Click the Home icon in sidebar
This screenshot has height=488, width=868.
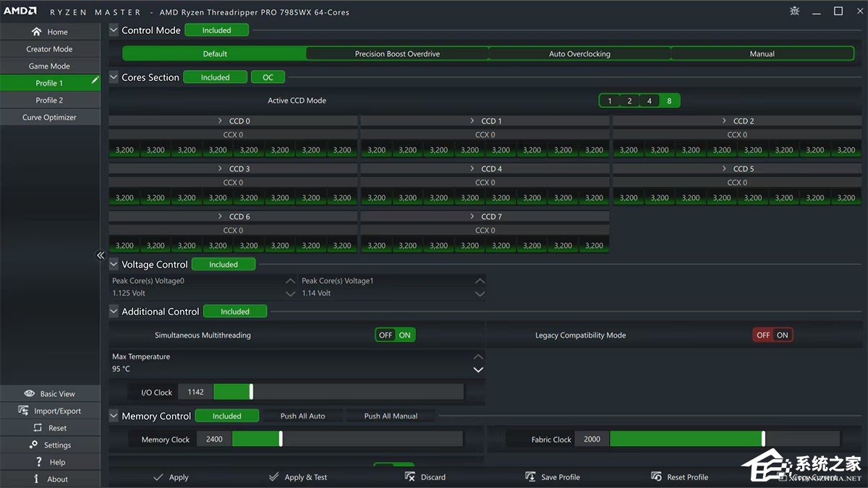click(36, 32)
